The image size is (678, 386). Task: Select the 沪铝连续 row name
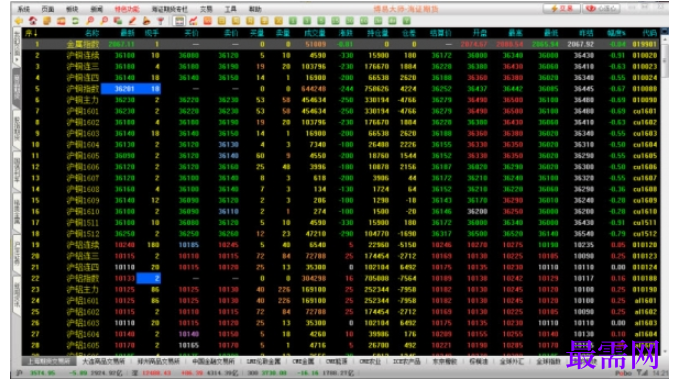[x=83, y=245]
